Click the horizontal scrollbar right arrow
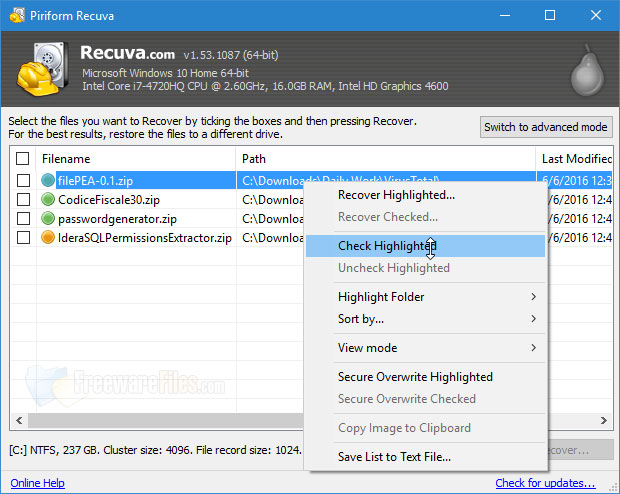The width and height of the screenshot is (620, 494). [603, 420]
